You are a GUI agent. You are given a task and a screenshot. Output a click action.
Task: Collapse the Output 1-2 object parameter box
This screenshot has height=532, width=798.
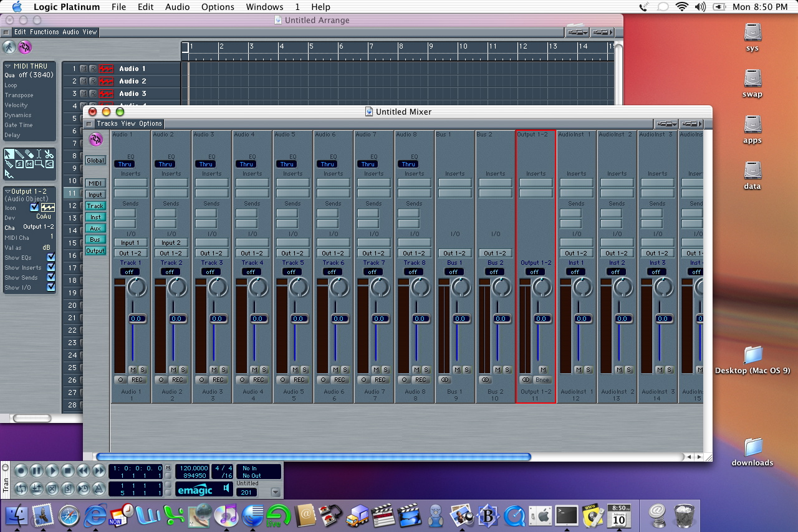point(7,192)
